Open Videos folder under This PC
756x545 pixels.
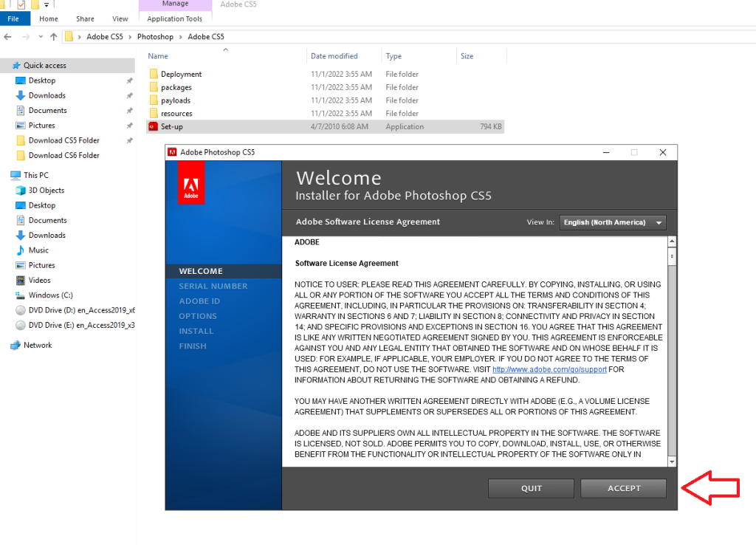pos(40,280)
